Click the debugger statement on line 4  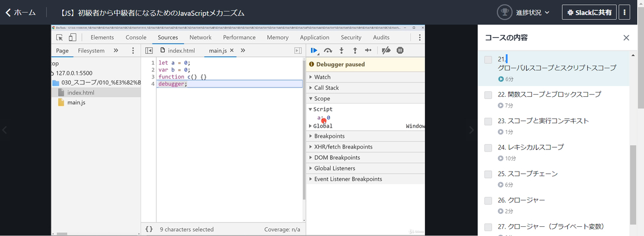click(x=173, y=84)
